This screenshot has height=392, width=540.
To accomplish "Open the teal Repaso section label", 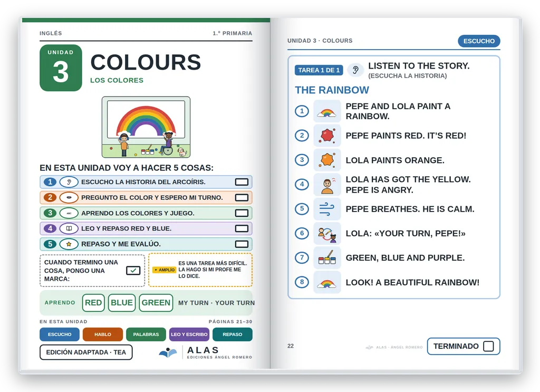I will pos(233,334).
